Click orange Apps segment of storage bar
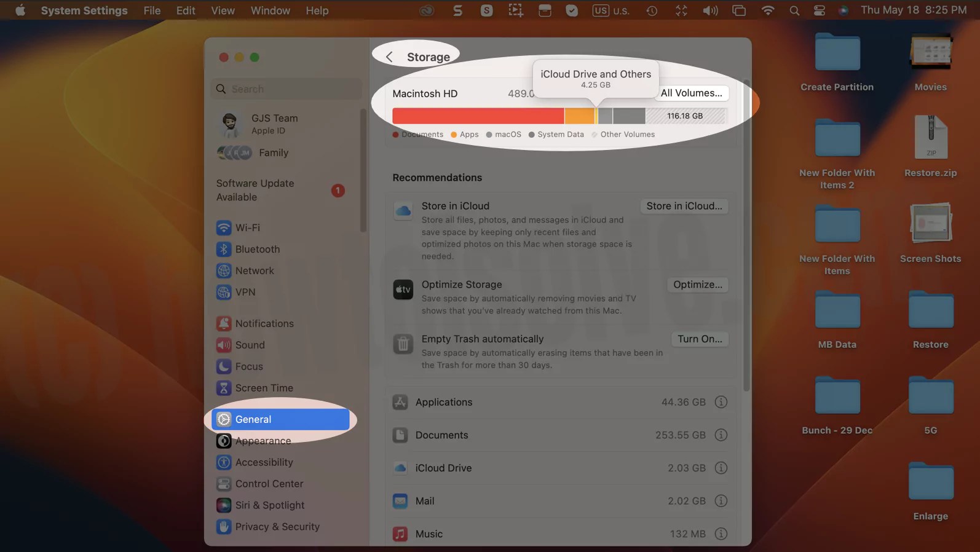Viewport: 980px width, 552px height. (580, 116)
